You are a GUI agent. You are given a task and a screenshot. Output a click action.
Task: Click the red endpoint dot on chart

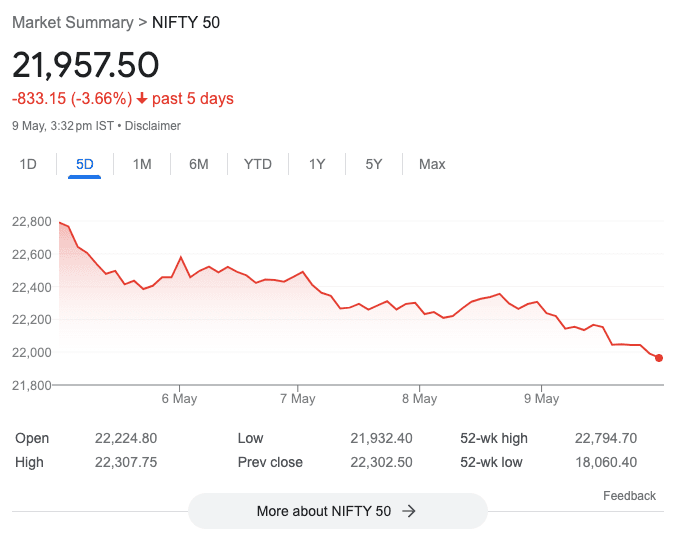click(659, 358)
